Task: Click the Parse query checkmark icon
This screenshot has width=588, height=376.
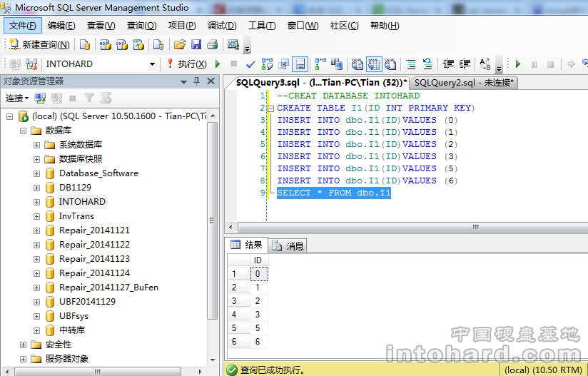Action: click(x=250, y=64)
